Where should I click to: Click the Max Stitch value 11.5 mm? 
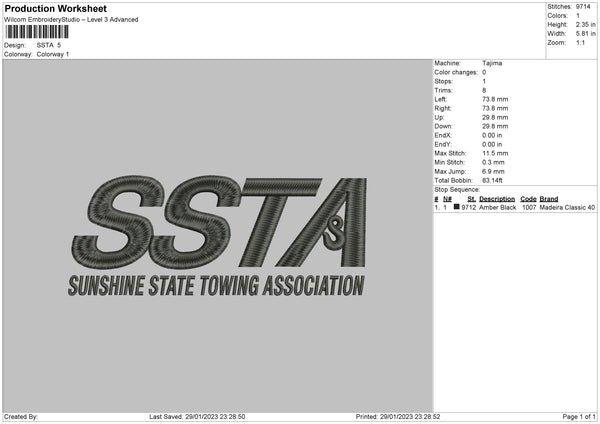point(495,153)
